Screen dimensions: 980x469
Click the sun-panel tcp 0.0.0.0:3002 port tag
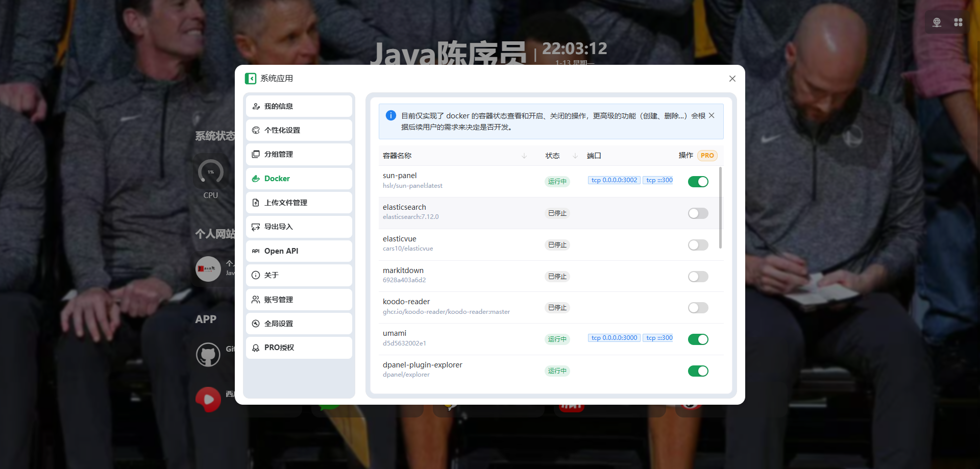click(614, 180)
